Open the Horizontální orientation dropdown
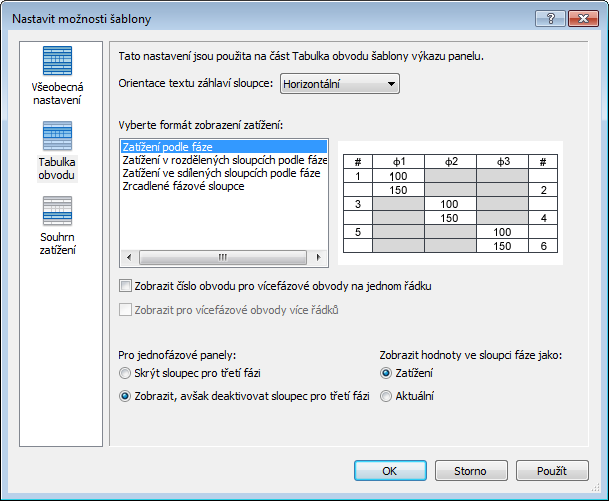Screen dimensions: 609x501 340,84
